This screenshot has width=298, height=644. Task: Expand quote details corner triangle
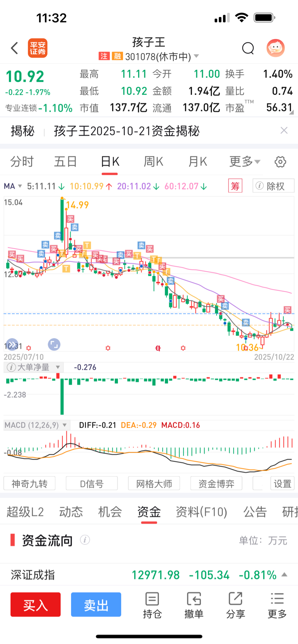click(291, 112)
